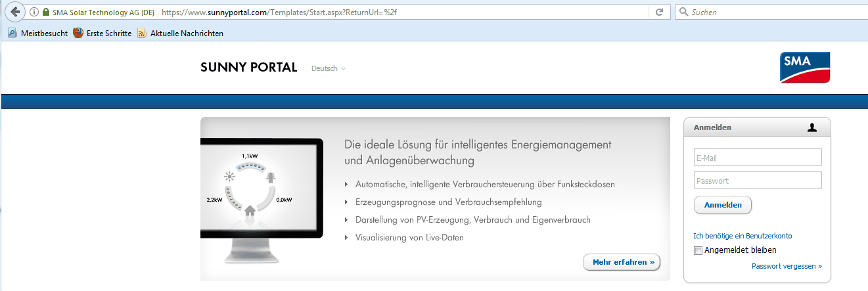Click the search magnifier icon

pos(684,12)
